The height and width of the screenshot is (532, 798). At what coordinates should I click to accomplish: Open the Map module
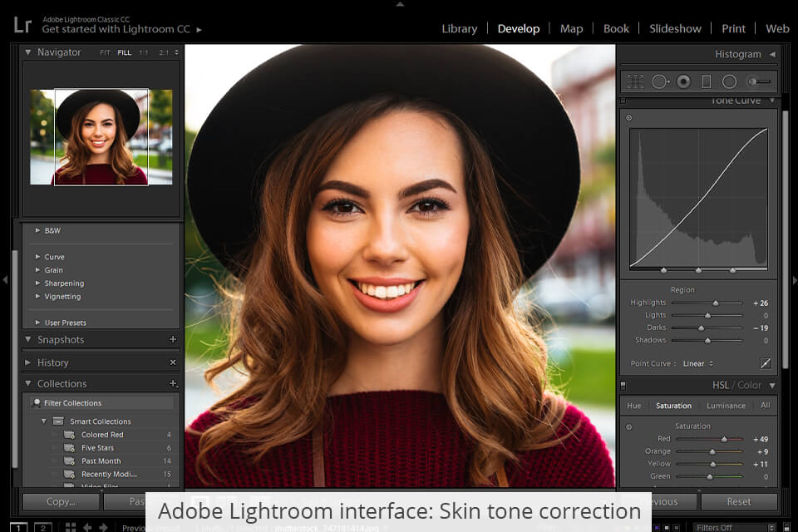pyautogui.click(x=572, y=28)
